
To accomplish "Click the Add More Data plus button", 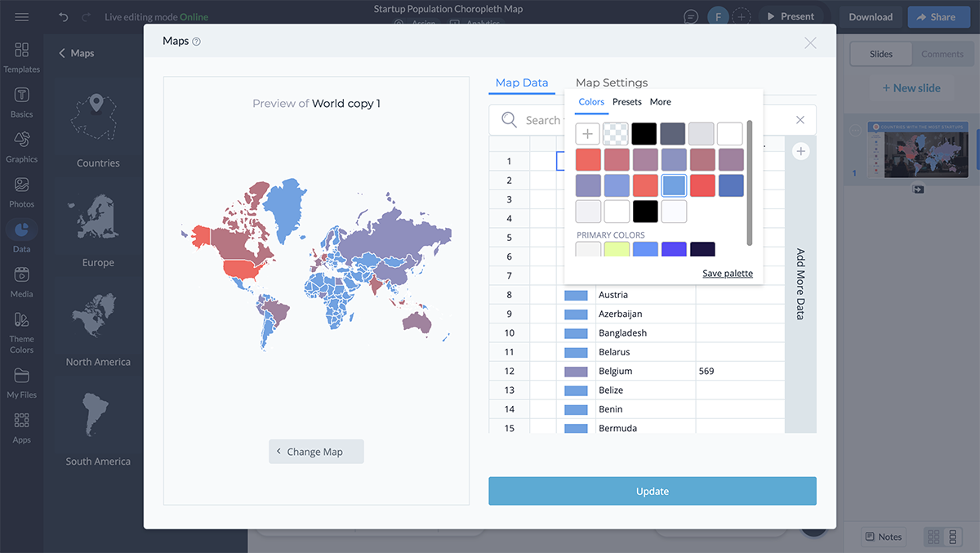I will coord(800,151).
